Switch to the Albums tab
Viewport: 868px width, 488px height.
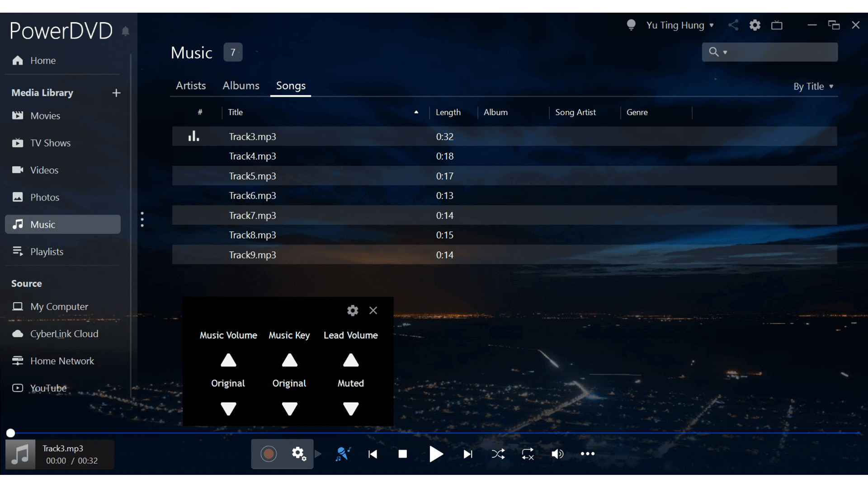coord(241,86)
